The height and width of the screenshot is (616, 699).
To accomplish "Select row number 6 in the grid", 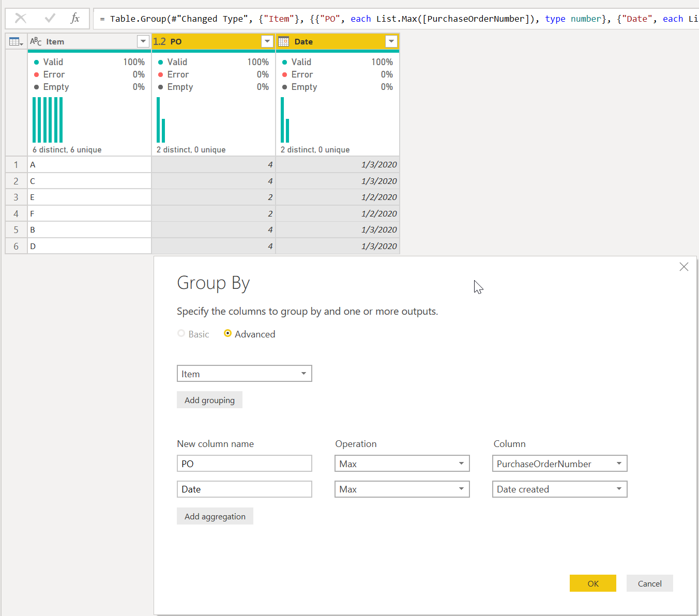I will click(16, 246).
